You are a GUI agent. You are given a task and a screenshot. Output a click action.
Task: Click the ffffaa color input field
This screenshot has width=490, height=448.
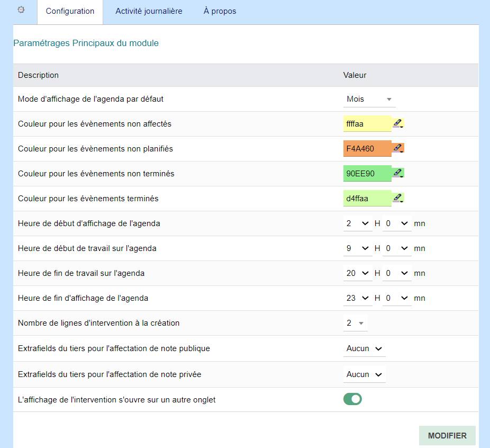[367, 124]
